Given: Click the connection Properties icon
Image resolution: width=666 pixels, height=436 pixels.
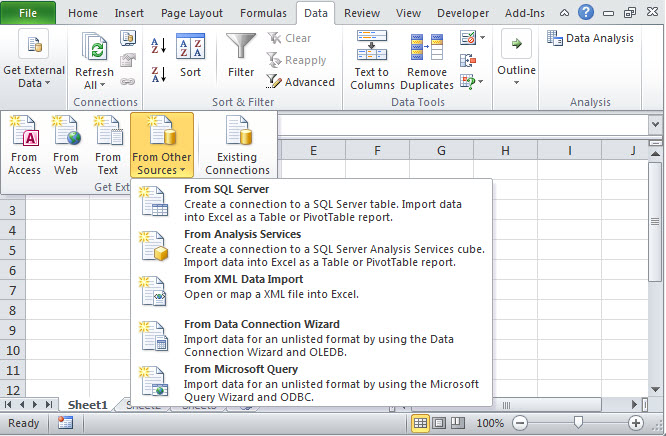Looking at the screenshot, I should click(x=127, y=60).
